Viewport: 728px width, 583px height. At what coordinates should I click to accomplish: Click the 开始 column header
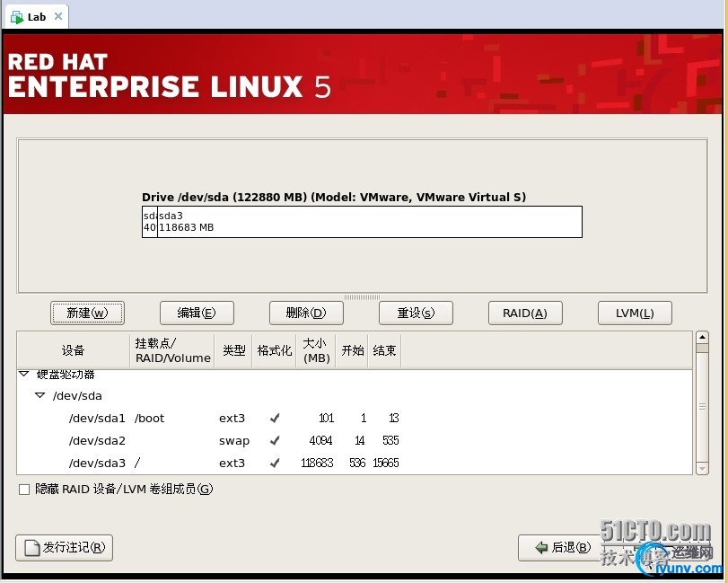coord(353,350)
